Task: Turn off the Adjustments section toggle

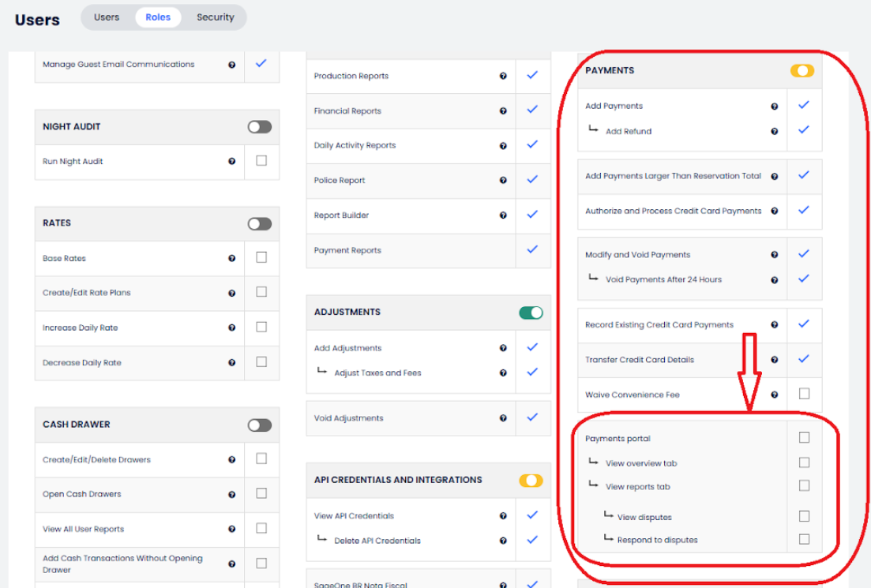Action: (531, 313)
